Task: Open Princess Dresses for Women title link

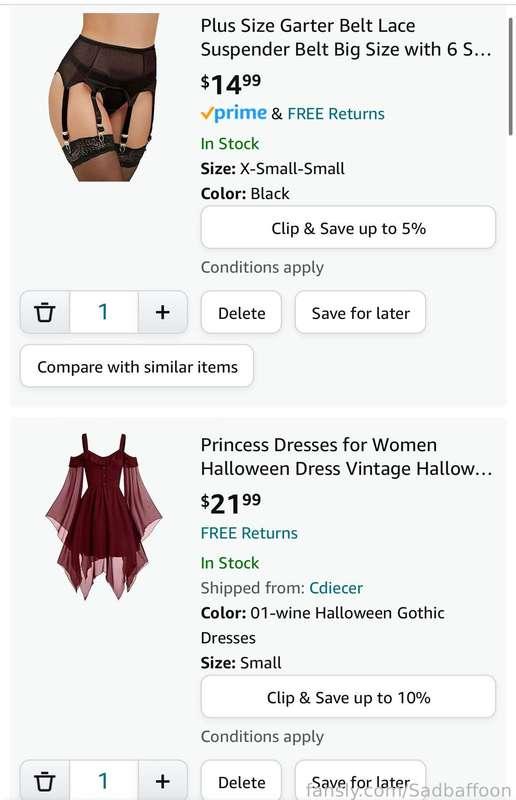Action: pos(346,457)
